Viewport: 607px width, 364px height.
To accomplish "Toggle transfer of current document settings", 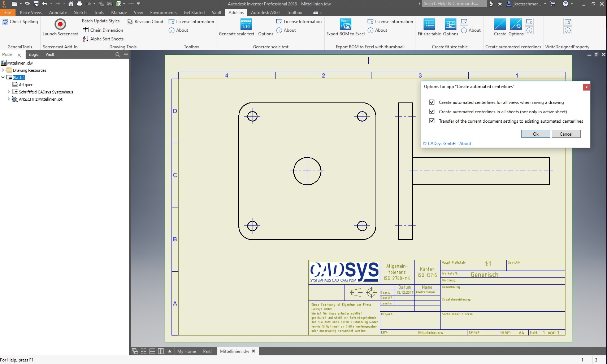I will click(432, 121).
